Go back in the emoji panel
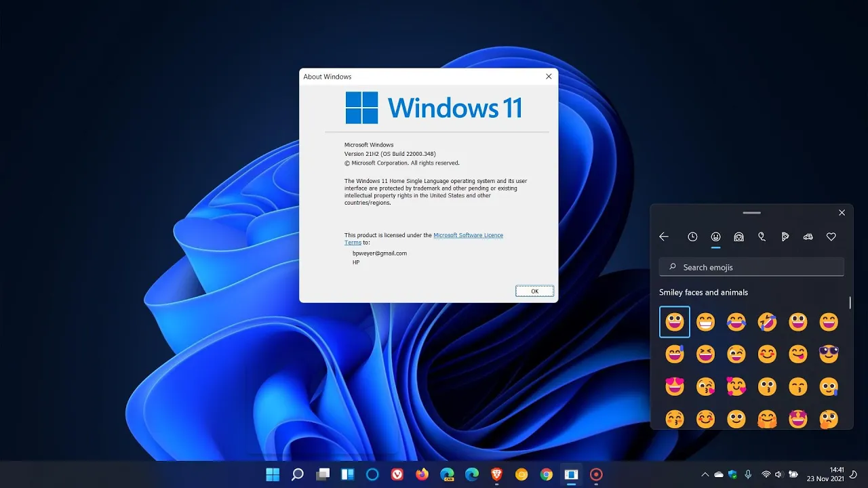Image resolution: width=868 pixels, height=488 pixels. pyautogui.click(x=664, y=237)
